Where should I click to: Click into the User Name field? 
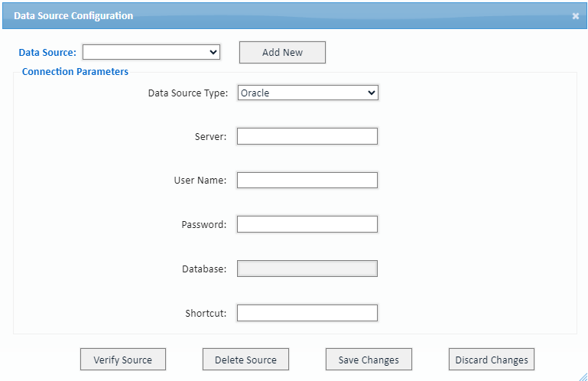click(307, 181)
